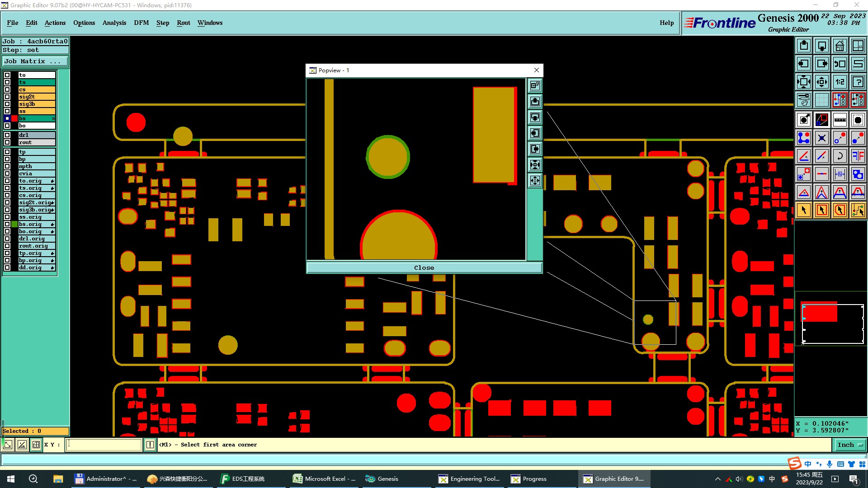Expand the Selected count panel
Viewport: 868px width, 488px height.
click(x=35, y=431)
